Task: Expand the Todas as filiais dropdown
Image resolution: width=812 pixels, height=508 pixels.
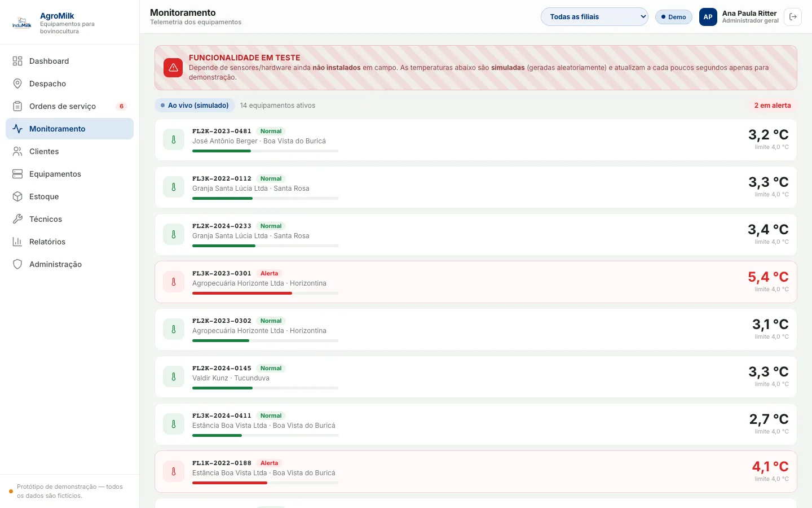Action: (x=594, y=17)
